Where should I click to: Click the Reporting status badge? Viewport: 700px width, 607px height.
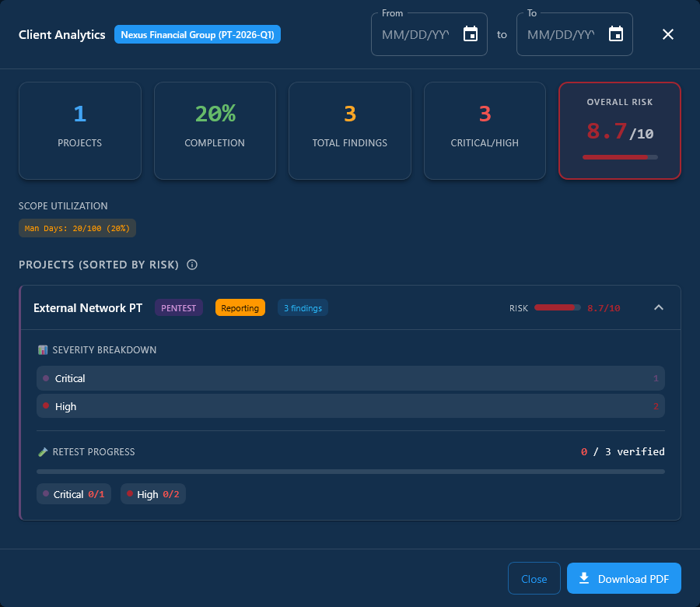click(240, 307)
